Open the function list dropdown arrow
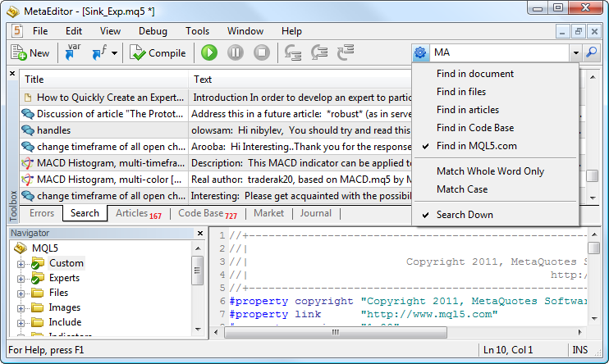 pos(114,52)
